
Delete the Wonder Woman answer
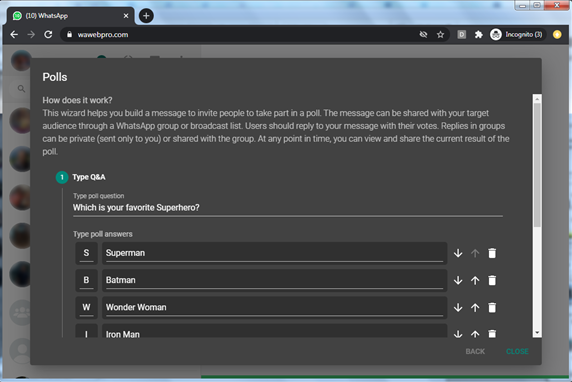(x=492, y=308)
